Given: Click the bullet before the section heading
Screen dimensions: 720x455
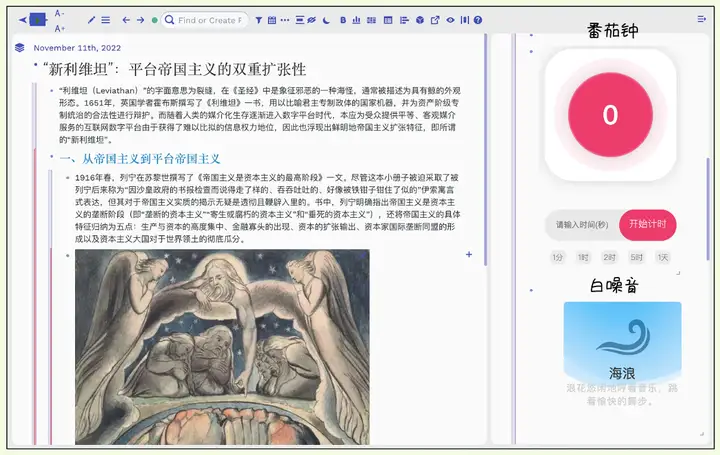Looking at the screenshot, I should [x=51, y=157].
